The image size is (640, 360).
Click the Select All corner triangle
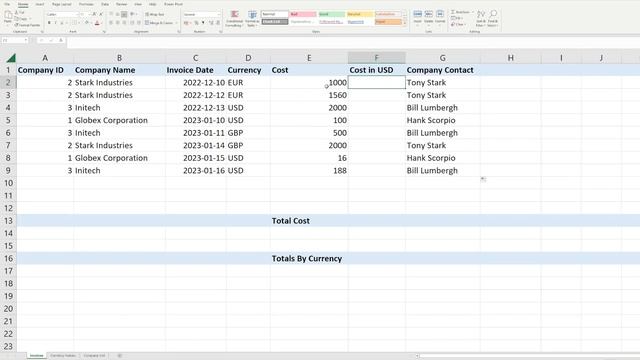[x=11, y=58]
